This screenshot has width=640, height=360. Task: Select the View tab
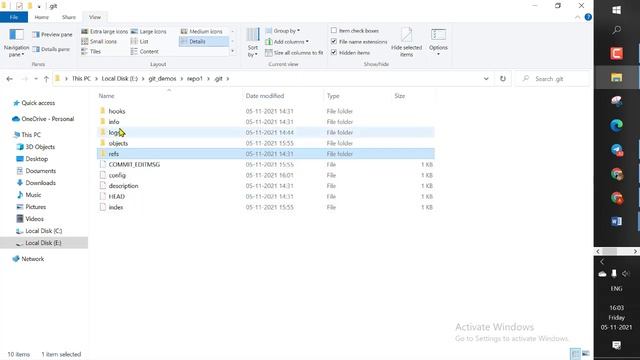point(95,17)
